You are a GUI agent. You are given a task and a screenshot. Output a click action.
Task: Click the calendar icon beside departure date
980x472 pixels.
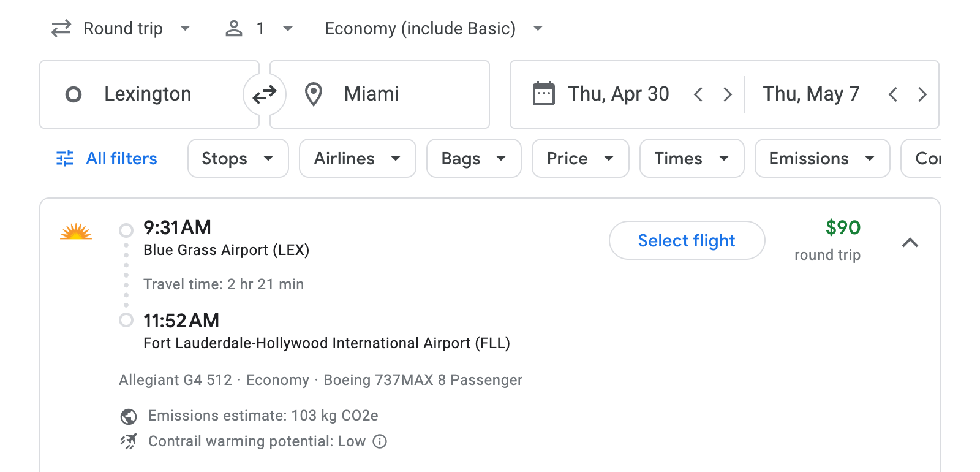[x=541, y=93]
